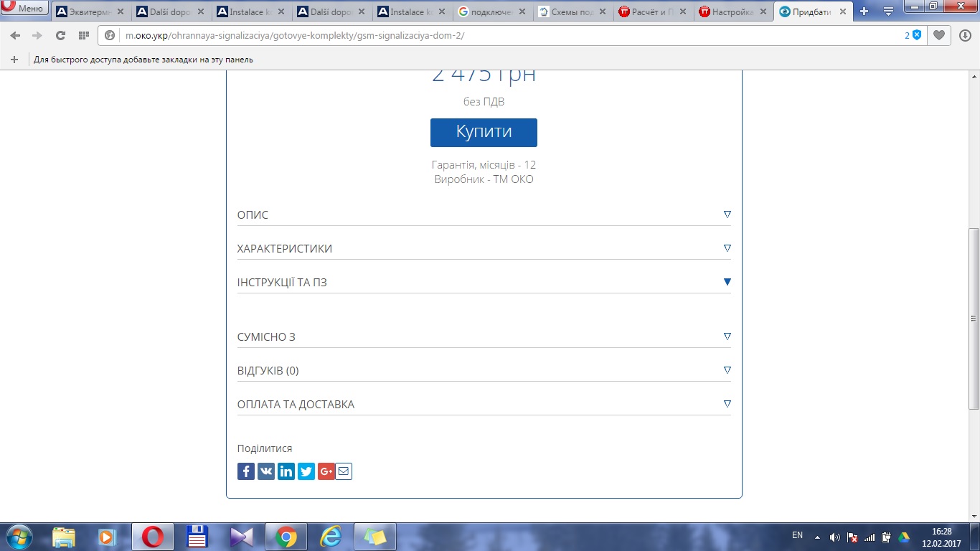
Task: Expand ВІДГУКІВ (0) reviews section
Action: tap(484, 371)
